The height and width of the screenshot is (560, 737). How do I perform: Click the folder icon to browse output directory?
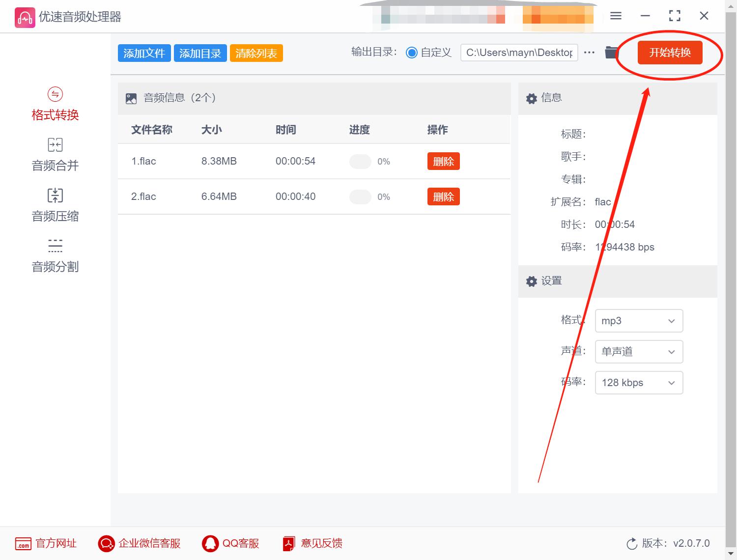coord(611,52)
